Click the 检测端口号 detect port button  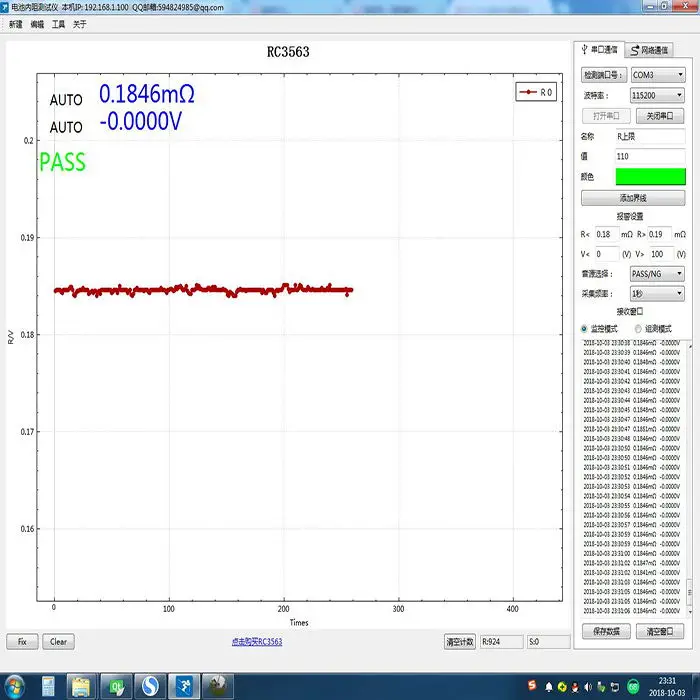tap(604, 75)
